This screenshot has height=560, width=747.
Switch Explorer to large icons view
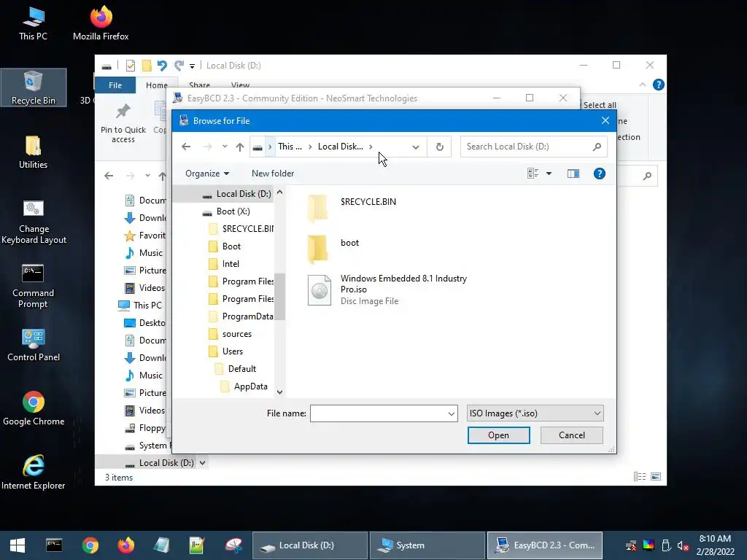pyautogui.click(x=656, y=477)
